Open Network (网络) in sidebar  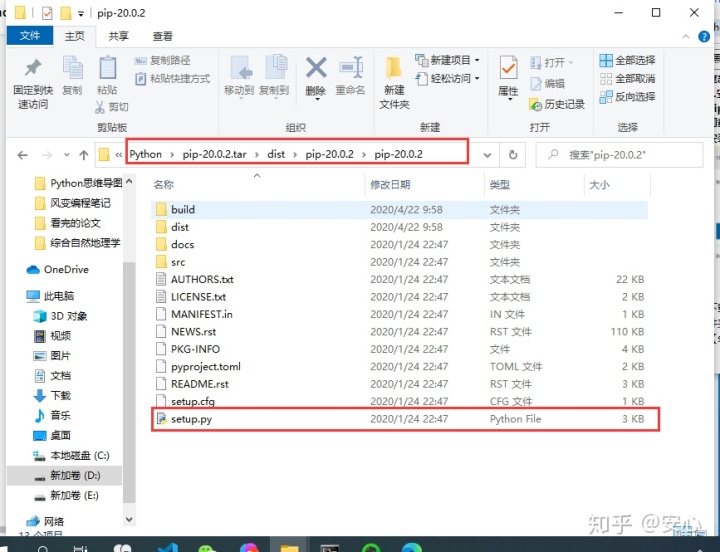pos(45,521)
